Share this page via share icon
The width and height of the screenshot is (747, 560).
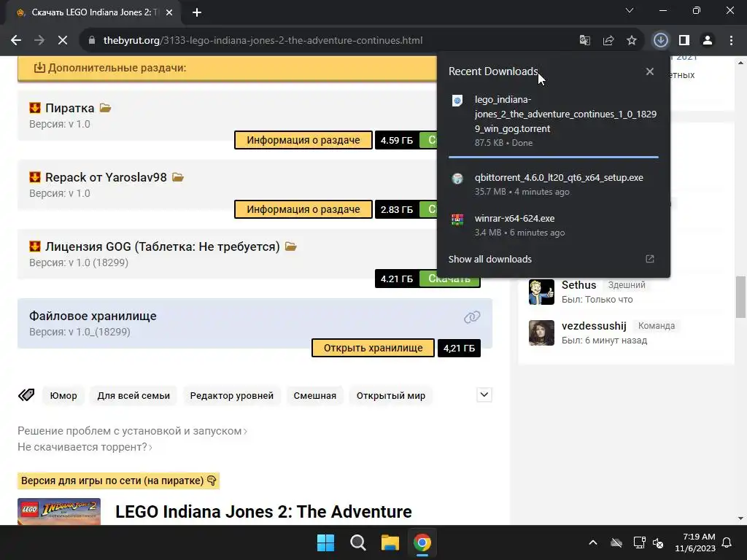608,41
